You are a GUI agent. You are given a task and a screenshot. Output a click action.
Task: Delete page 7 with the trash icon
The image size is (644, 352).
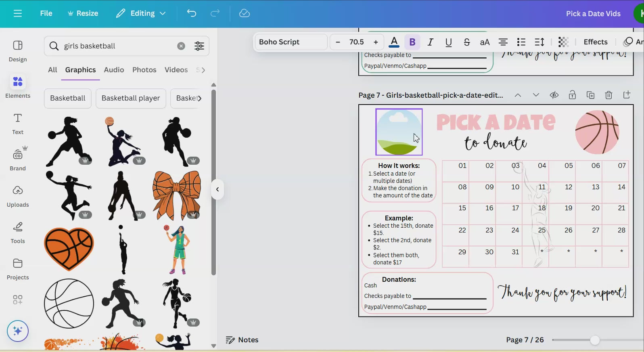click(x=608, y=95)
